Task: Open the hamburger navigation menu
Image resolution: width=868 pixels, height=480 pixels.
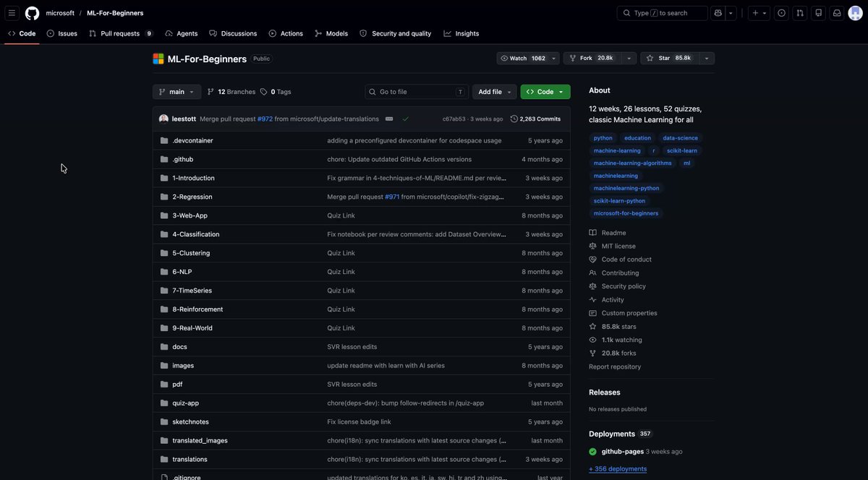Action: pos(12,13)
